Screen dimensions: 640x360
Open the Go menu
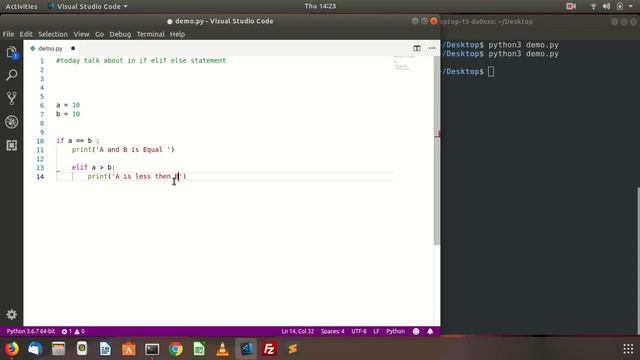99,34
